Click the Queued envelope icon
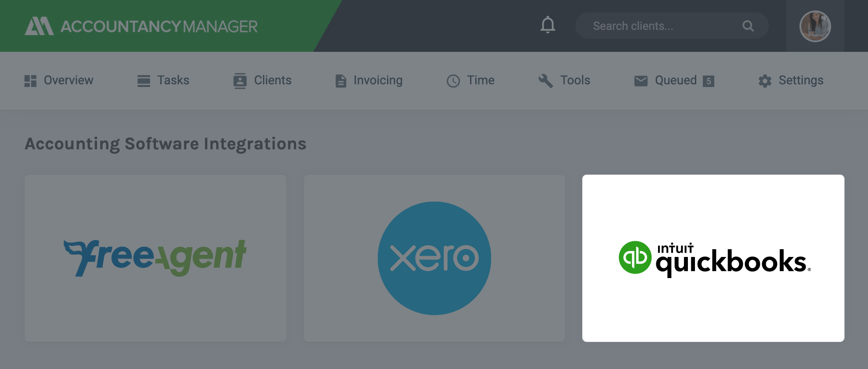Image resolution: width=868 pixels, height=369 pixels. point(641,81)
